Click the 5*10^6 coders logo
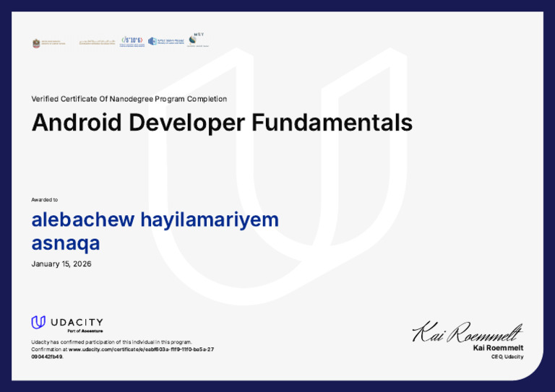This screenshot has height=392, width=555. pos(132,42)
